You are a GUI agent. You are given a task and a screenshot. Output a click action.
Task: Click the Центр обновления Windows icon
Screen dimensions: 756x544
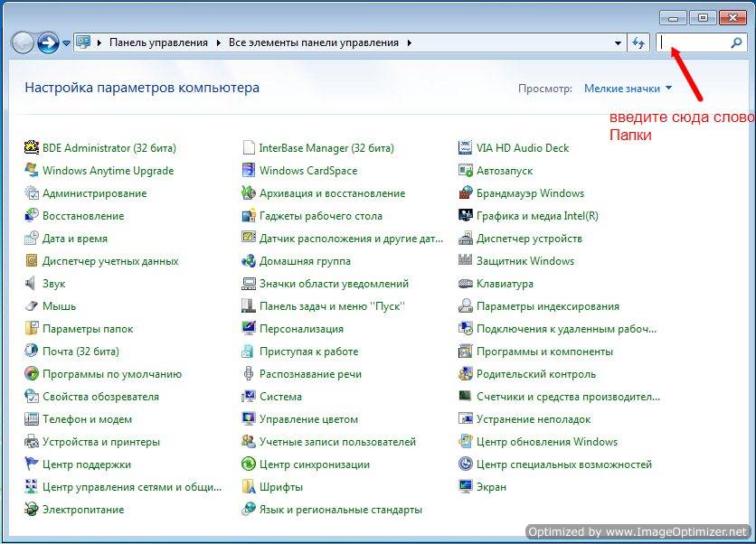point(466,441)
